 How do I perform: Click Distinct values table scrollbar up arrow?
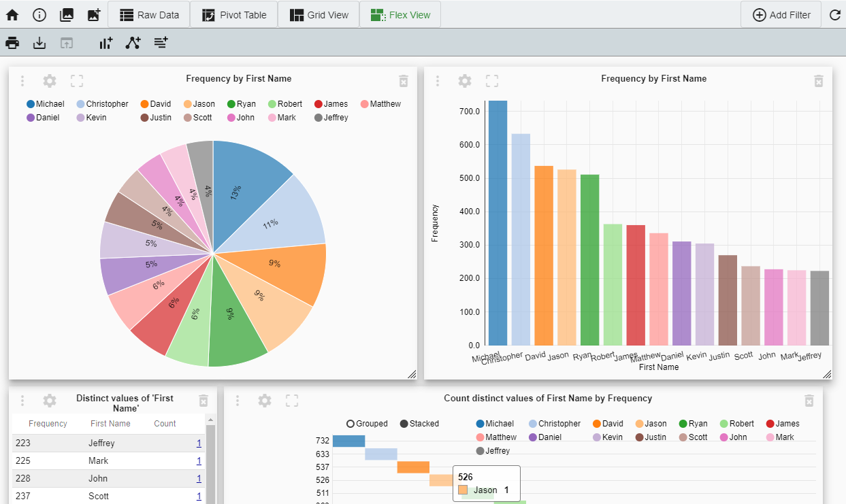(x=211, y=420)
